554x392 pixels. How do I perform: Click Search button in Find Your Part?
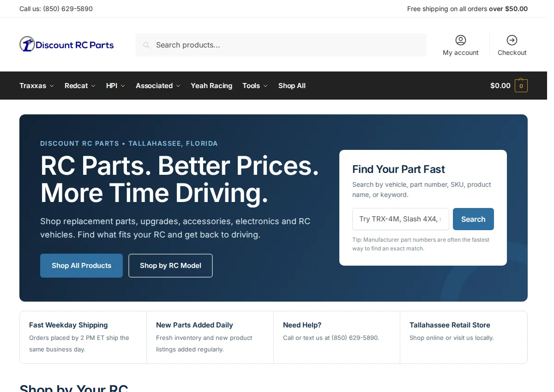(x=473, y=219)
